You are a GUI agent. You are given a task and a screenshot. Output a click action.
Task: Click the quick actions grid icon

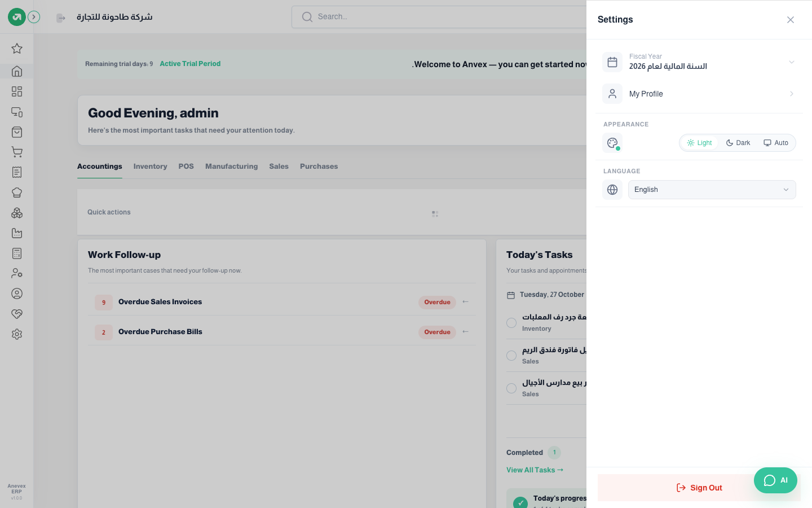(435, 214)
